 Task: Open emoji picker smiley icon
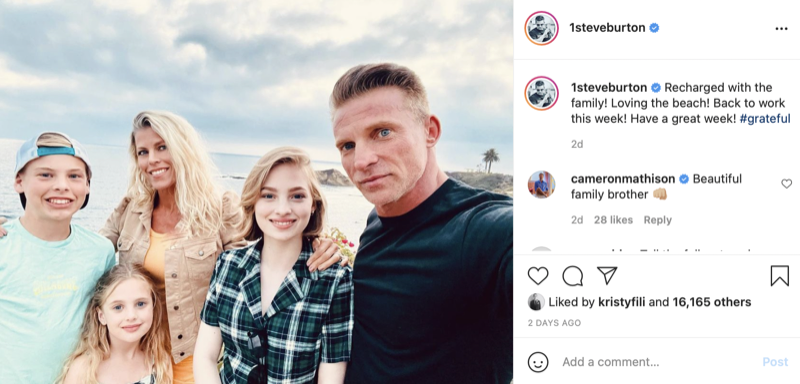pyautogui.click(x=538, y=362)
